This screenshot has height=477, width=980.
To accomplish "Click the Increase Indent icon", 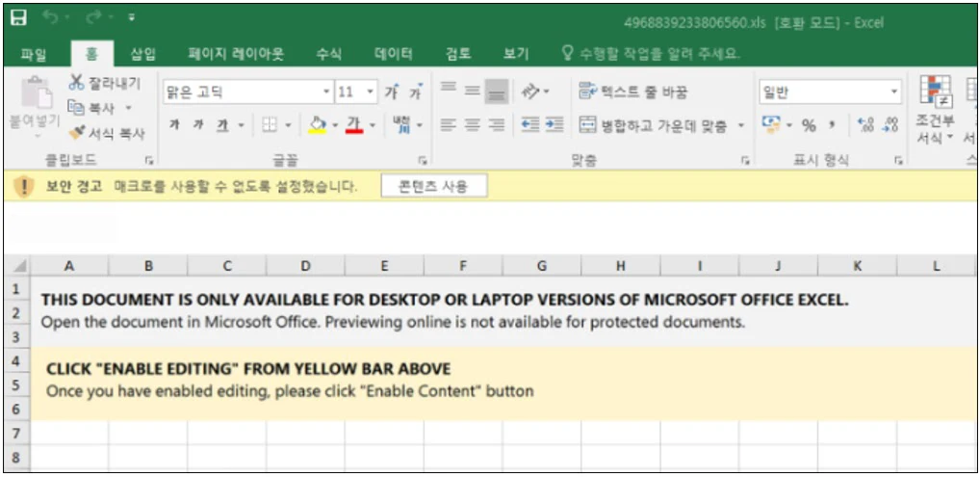I will pos(554,125).
